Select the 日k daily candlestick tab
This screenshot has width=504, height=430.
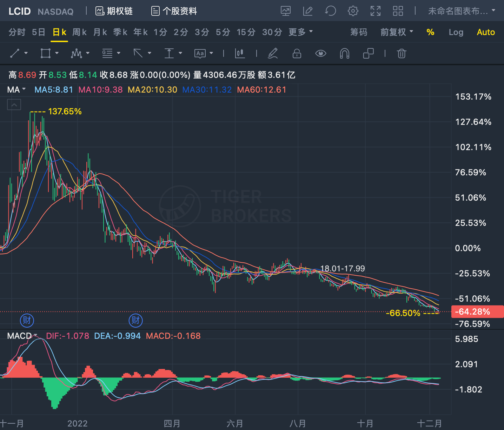[59, 32]
